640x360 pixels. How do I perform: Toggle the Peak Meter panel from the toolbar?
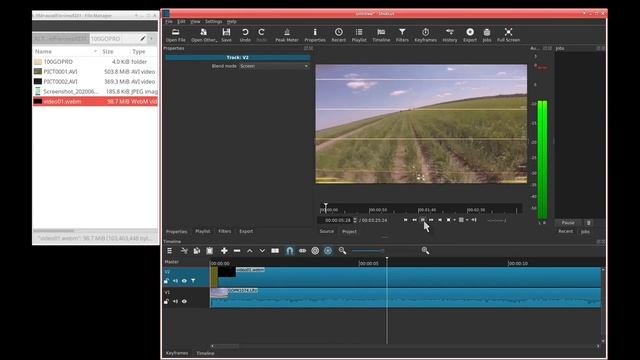[x=287, y=35]
